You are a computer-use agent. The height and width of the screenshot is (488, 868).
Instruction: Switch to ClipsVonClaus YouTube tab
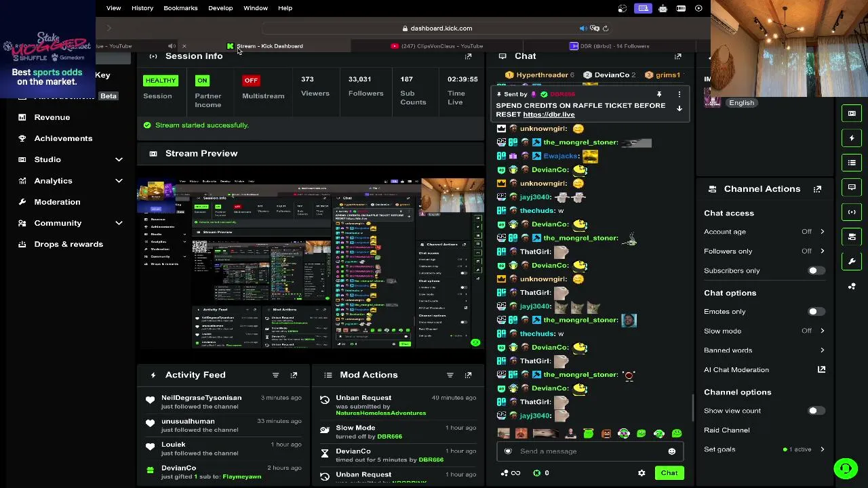(x=437, y=46)
